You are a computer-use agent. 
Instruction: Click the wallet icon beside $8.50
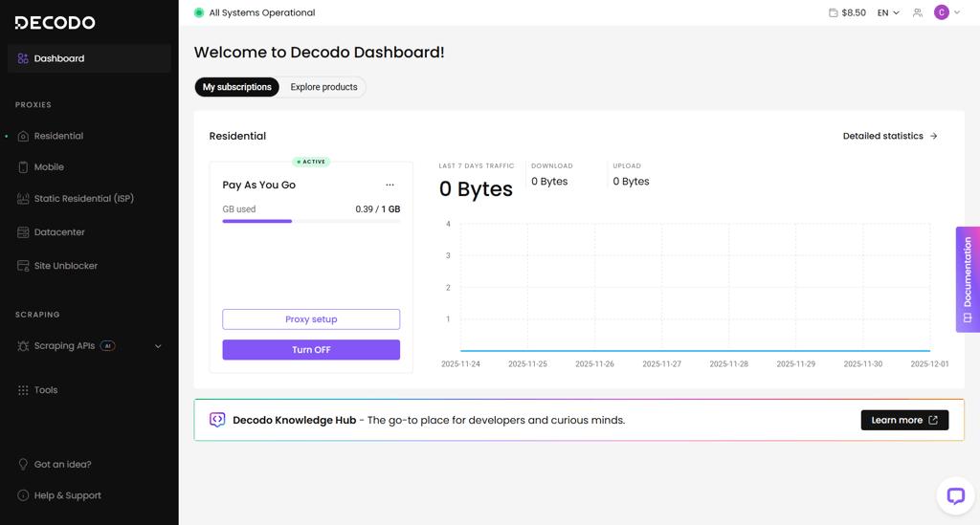(834, 12)
